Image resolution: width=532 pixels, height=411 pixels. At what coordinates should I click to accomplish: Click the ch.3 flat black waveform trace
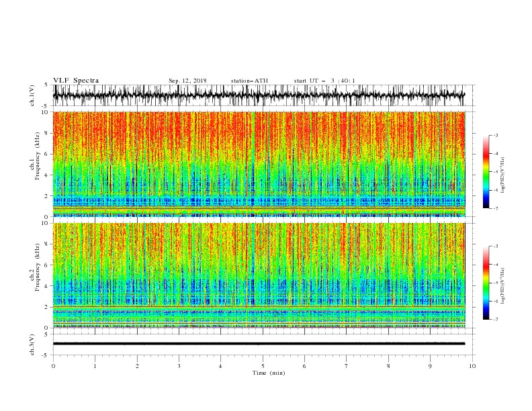259,344
